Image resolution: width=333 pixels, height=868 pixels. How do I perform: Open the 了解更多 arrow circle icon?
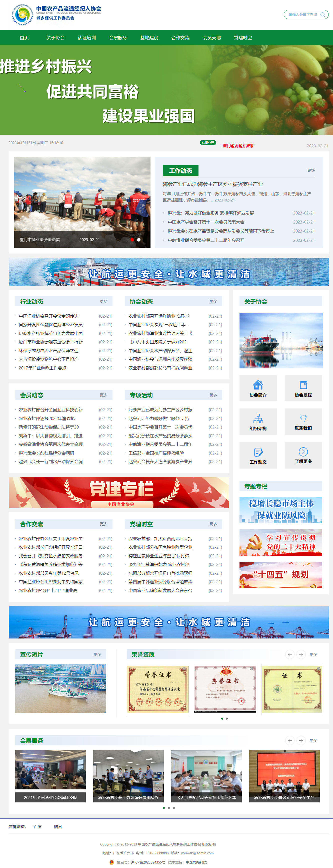(x=303, y=452)
